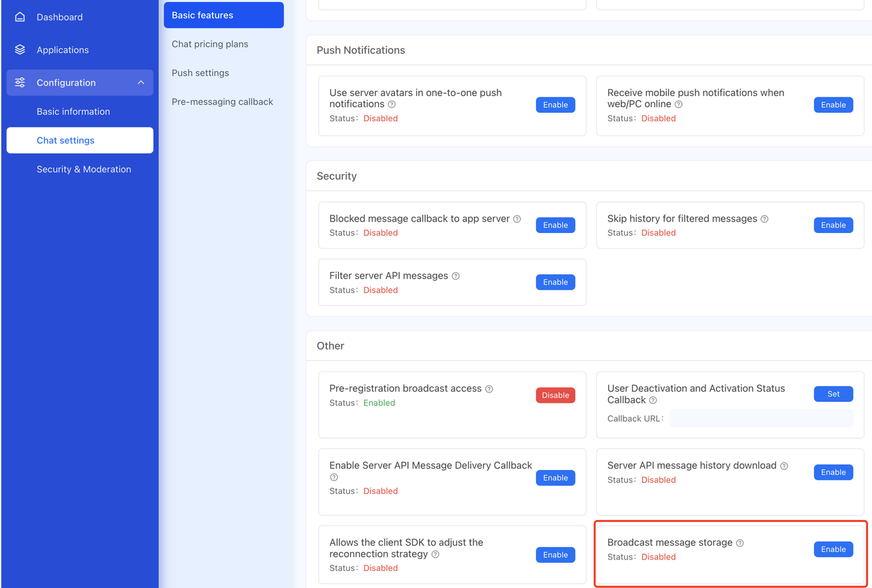Open help icon beside Skip history for filtered messages
The image size is (872, 588).
(764, 219)
